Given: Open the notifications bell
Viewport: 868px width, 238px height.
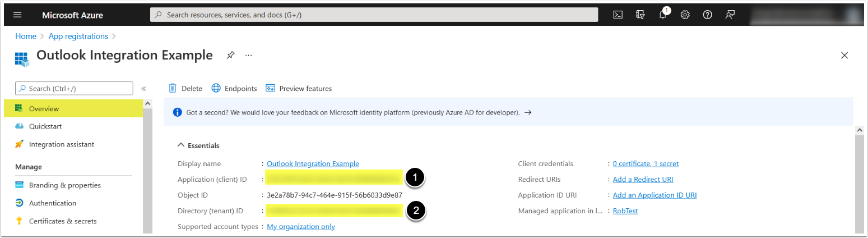Looking at the screenshot, I should point(663,15).
